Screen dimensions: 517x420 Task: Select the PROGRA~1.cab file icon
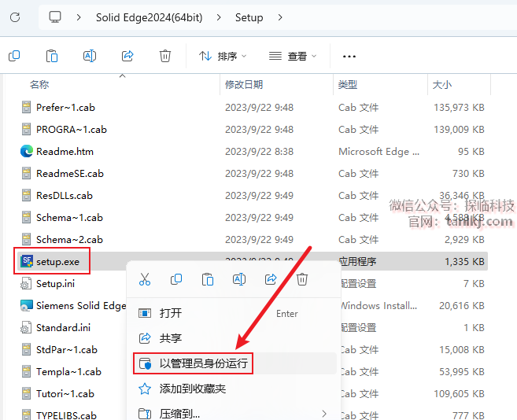pos(27,129)
